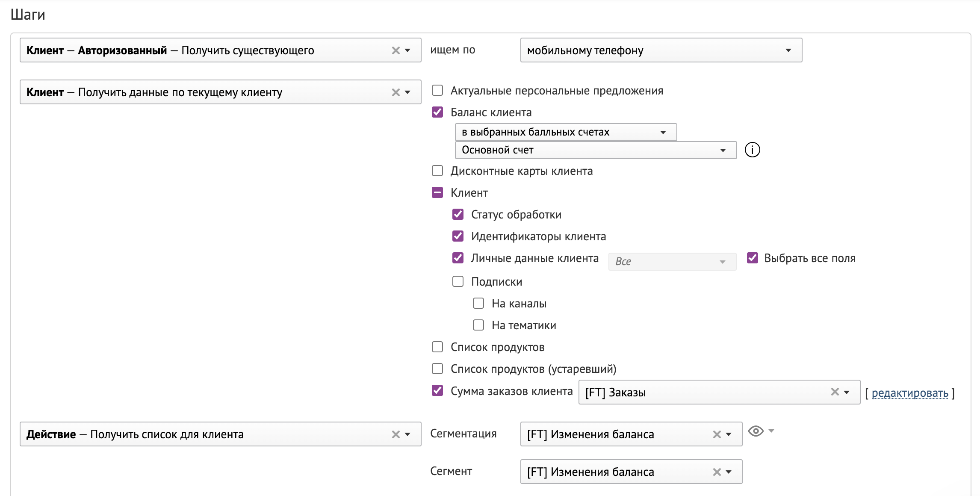Viewport: 980px width, 496px height.
Task: Click the info icon next to Основной счет
Action: click(753, 150)
